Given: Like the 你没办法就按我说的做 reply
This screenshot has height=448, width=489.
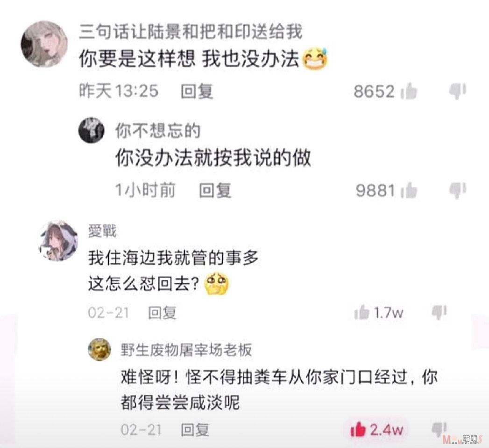Looking at the screenshot, I should (409, 190).
